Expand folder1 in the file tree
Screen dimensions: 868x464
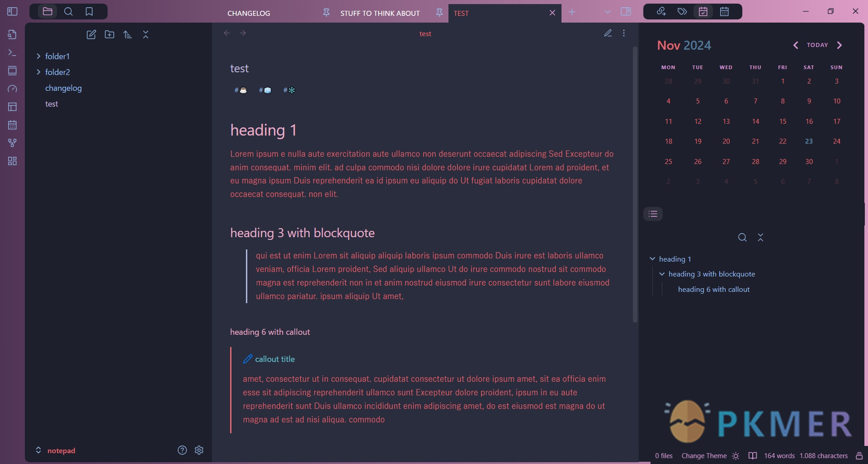pyautogui.click(x=38, y=56)
